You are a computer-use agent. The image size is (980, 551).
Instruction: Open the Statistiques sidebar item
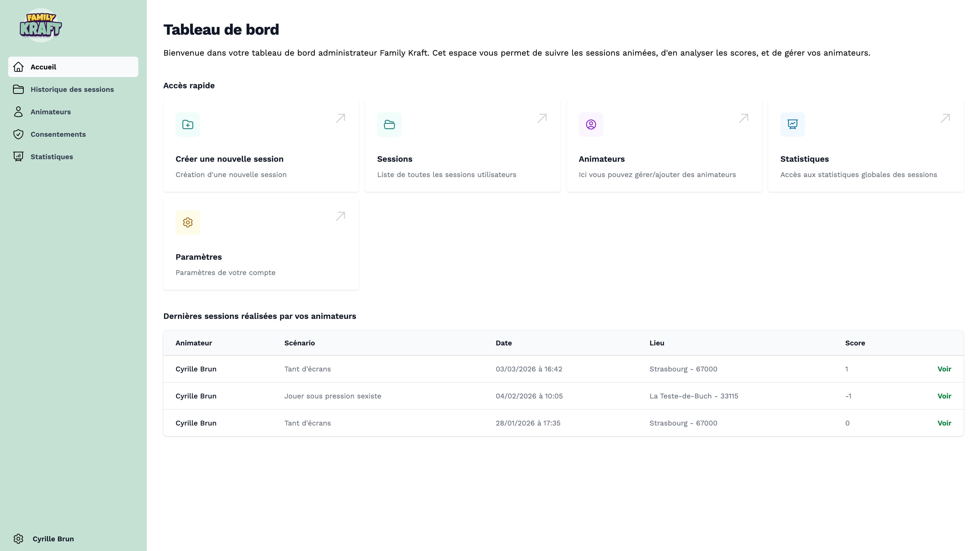pos(52,157)
